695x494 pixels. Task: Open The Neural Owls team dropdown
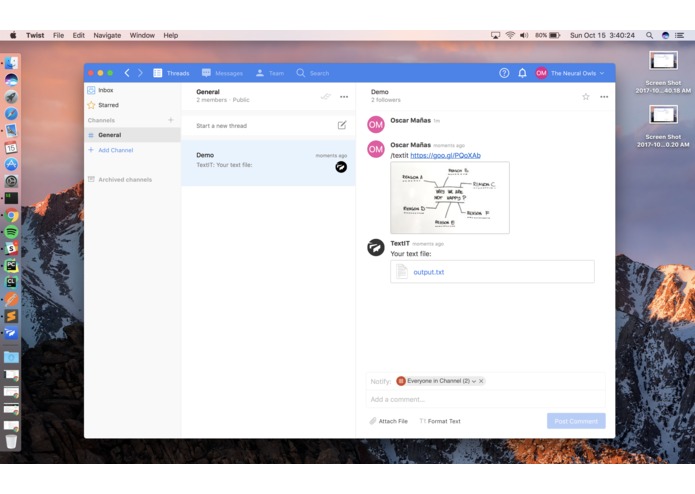[x=570, y=73]
